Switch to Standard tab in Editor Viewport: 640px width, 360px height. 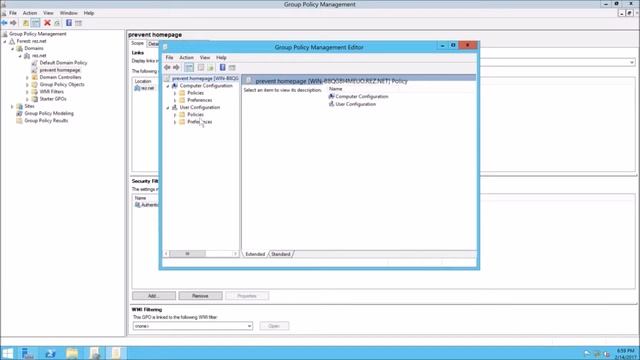coord(281,254)
